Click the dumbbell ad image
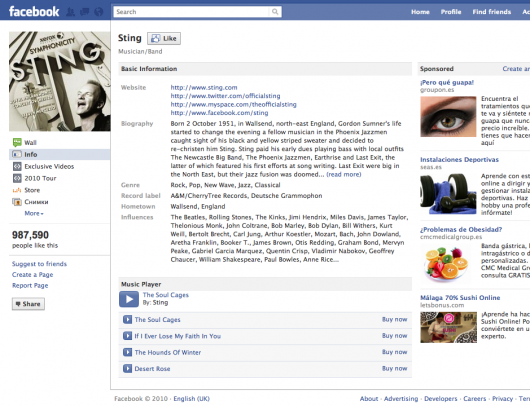530x406 pixels. coord(448,194)
